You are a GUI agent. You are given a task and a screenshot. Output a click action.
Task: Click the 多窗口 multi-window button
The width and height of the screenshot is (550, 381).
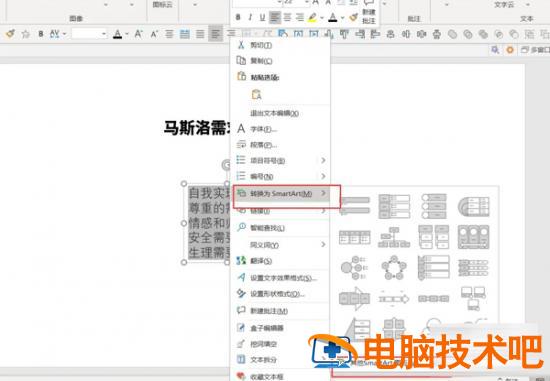[535, 50]
